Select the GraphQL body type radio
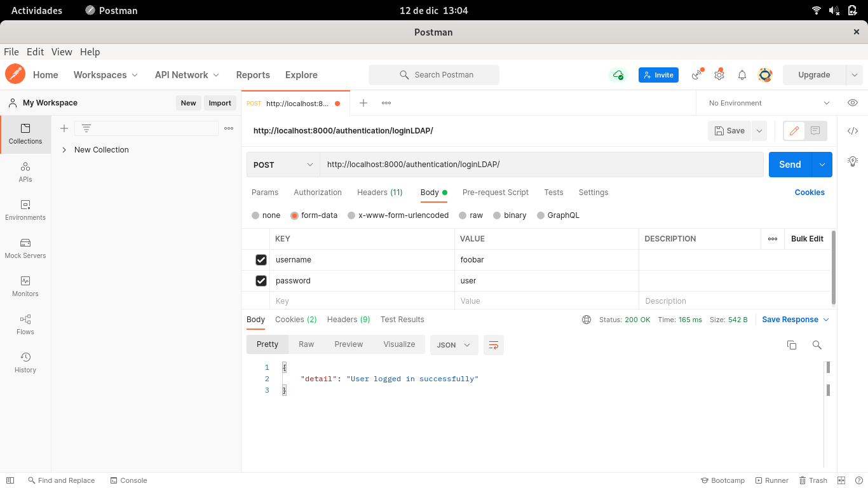Screen dimensions: 868x488 click(541, 215)
